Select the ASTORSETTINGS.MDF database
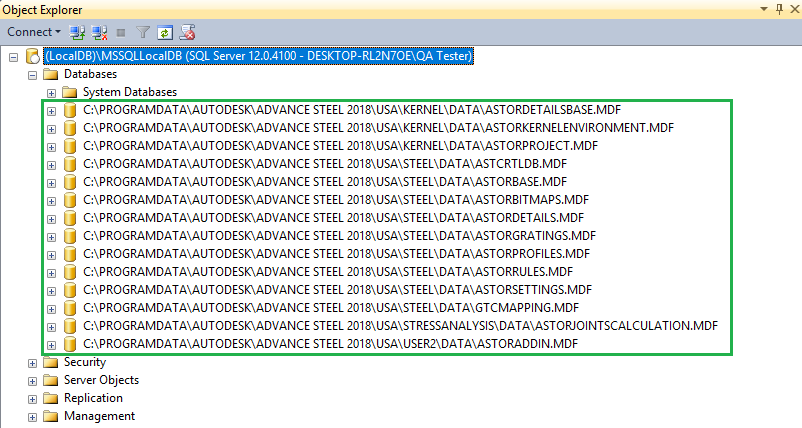 [x=338, y=290]
